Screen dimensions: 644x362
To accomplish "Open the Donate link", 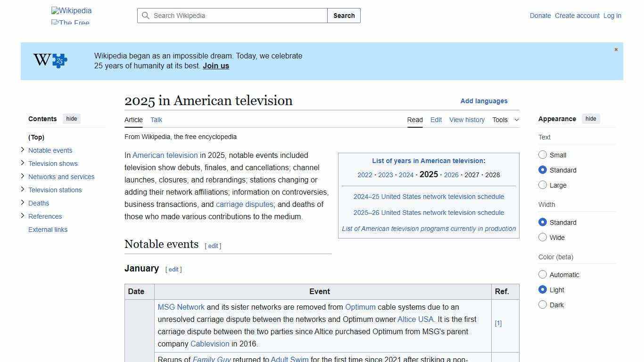I will coord(540,16).
